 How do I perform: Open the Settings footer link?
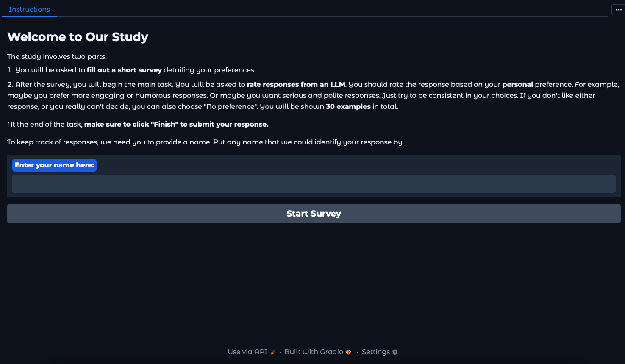click(x=376, y=352)
